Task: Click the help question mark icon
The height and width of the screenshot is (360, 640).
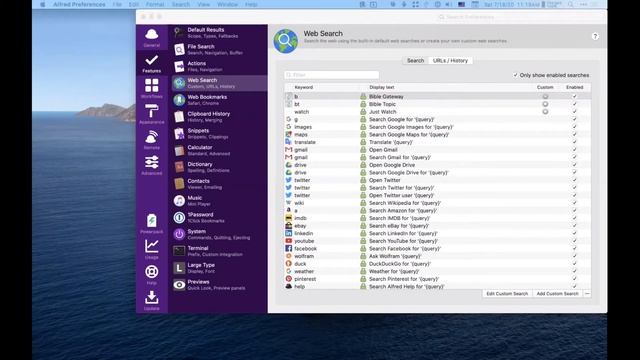Action: point(595,36)
